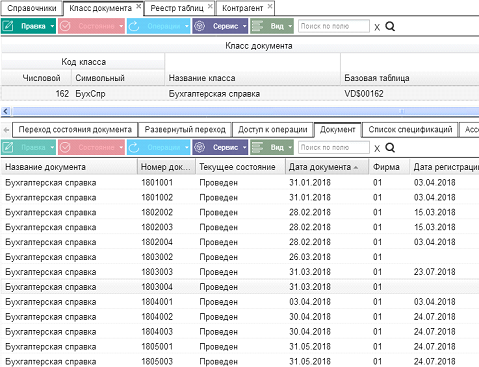The image size is (479, 367).
Task: Expand the upper Сервис dropdown arrow
Action: 245,26
